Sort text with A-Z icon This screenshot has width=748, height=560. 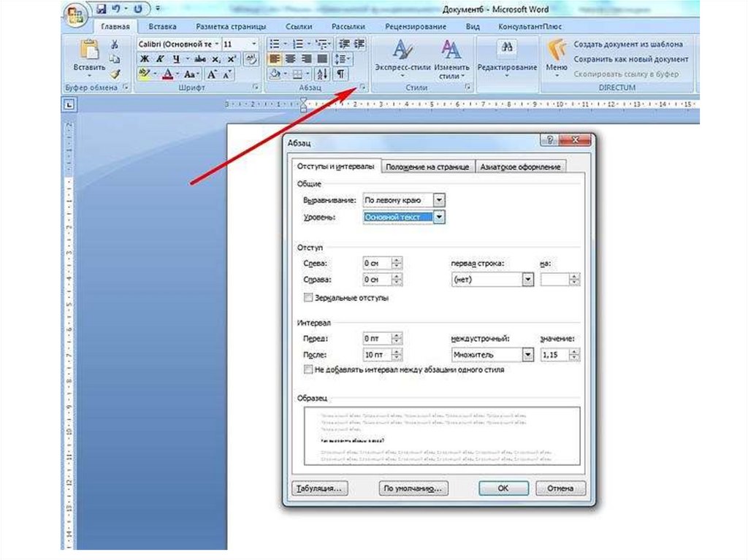(321, 74)
